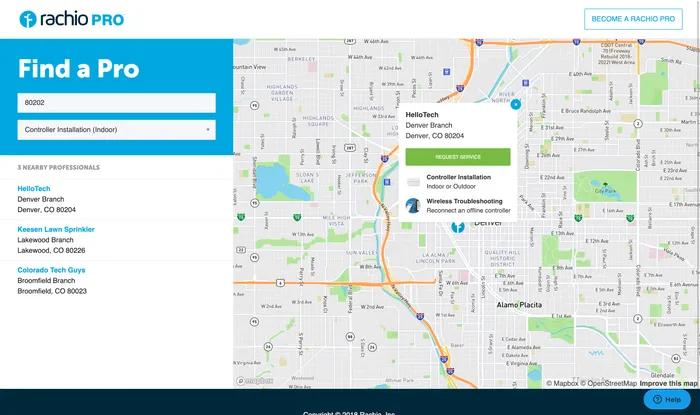Click Become a Rachio Pro button

[x=633, y=19]
